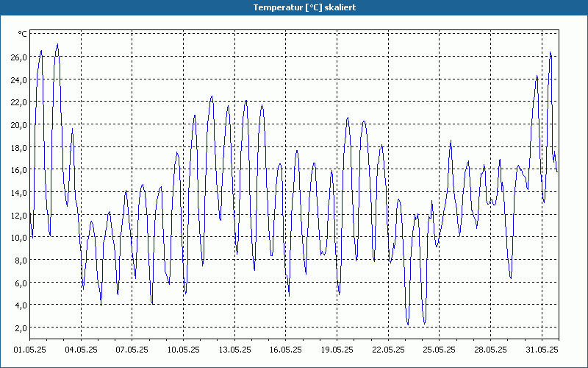Click the 31.05.25 date label
This screenshot has width=588, height=368.
(542, 350)
